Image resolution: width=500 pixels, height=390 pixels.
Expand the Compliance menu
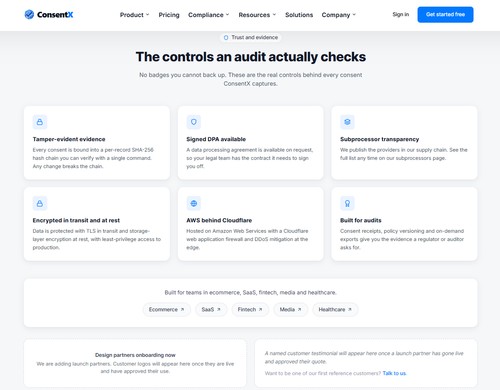click(209, 15)
